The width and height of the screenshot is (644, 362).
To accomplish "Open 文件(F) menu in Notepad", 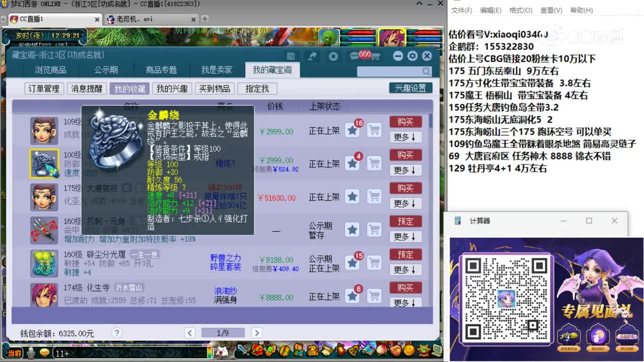I will (x=461, y=10).
